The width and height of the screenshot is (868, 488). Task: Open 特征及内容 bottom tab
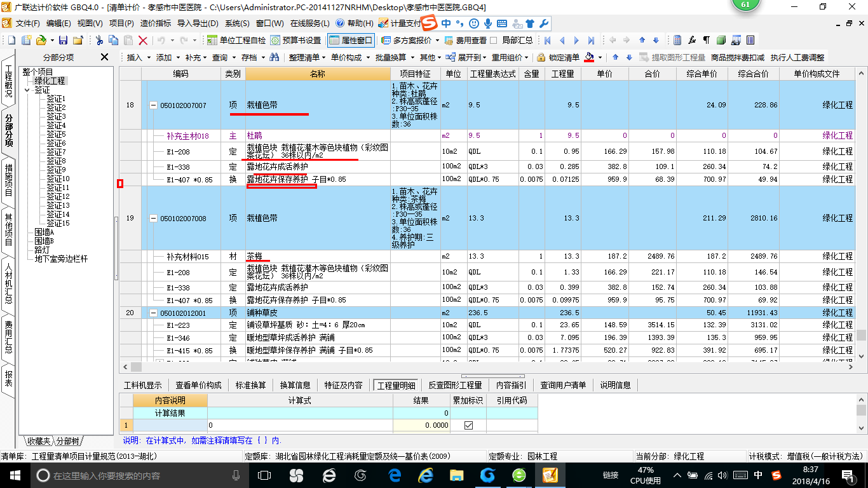[343, 385]
